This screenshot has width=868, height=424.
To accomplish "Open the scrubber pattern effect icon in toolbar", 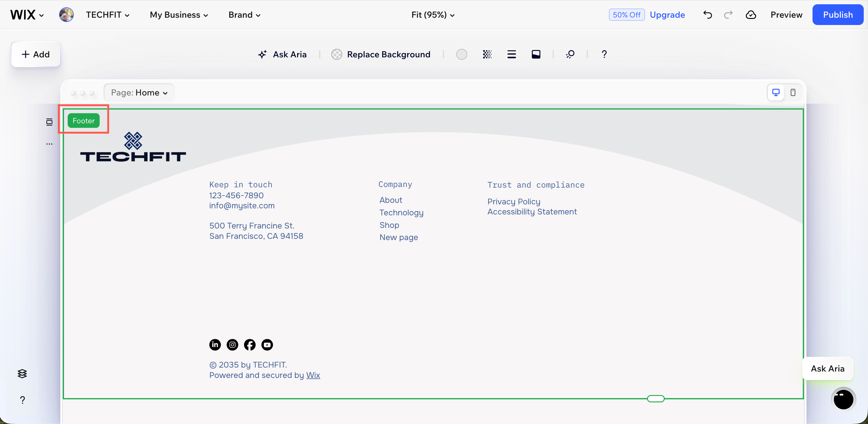I will pos(487,54).
